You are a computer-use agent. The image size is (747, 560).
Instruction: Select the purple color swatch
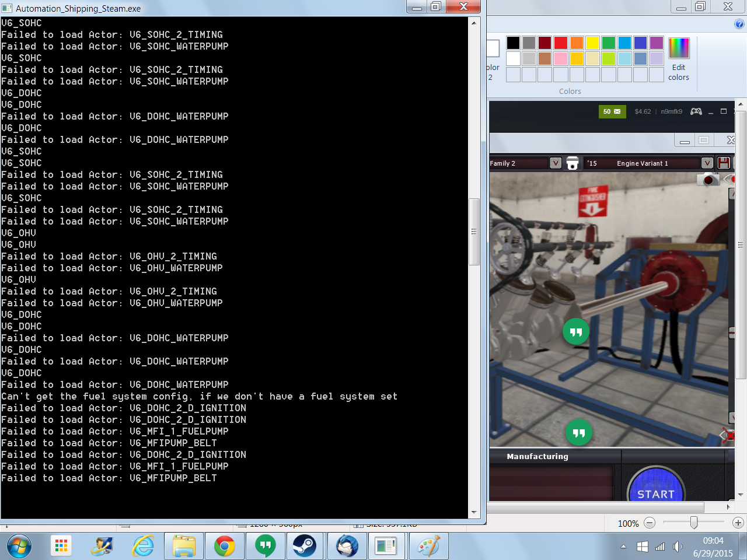(x=657, y=43)
